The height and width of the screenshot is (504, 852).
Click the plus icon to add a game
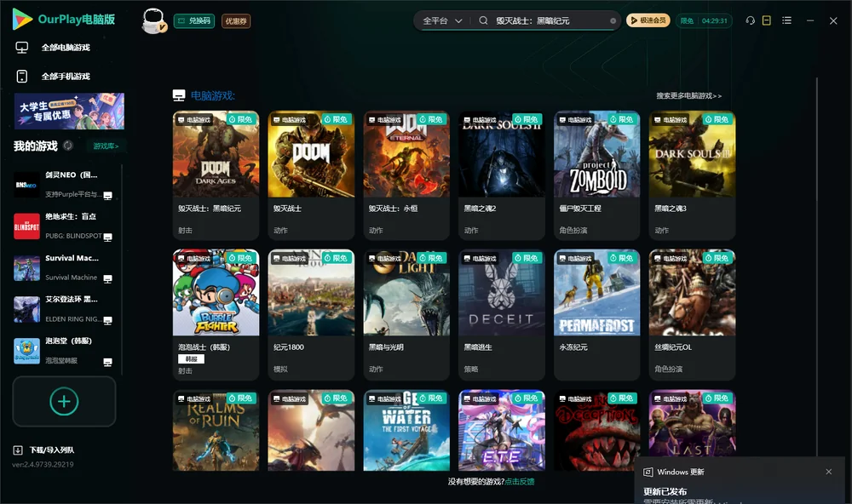point(64,401)
